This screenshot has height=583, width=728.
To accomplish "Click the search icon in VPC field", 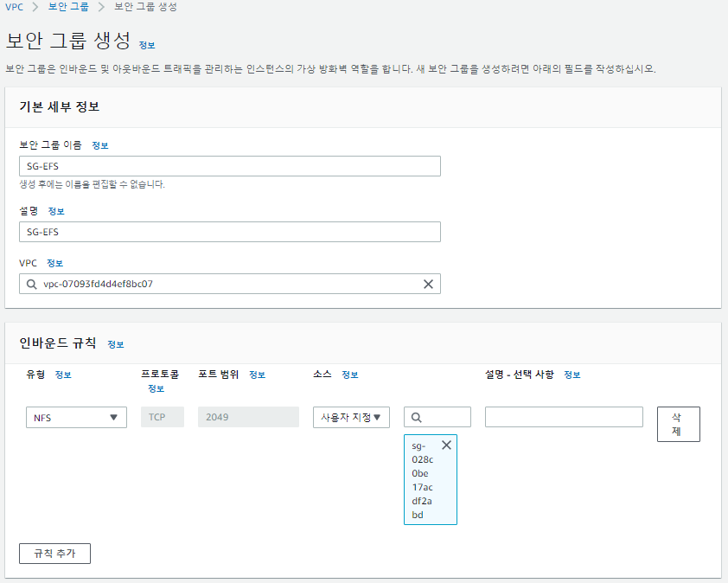I will tap(32, 284).
